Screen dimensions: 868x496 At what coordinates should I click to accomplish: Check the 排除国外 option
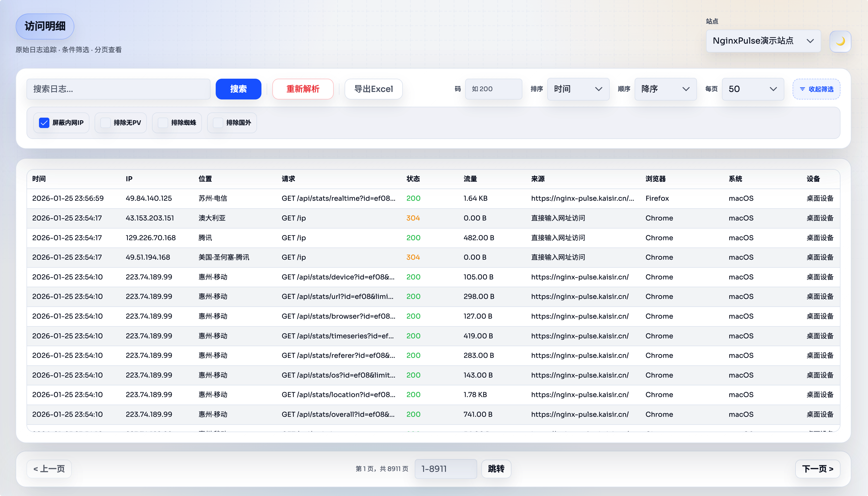click(x=218, y=123)
